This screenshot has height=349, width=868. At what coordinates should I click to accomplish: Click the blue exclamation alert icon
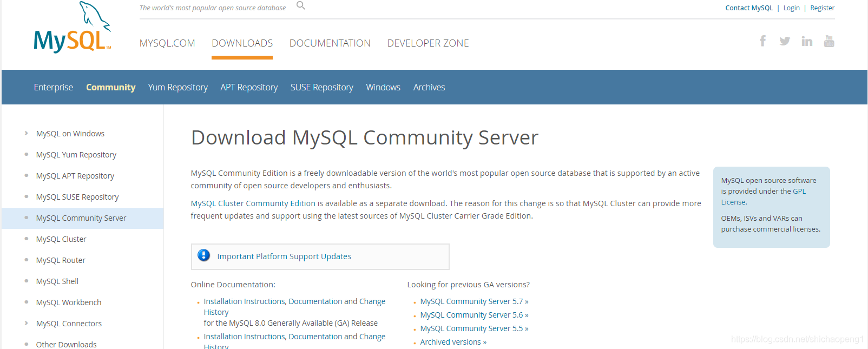coord(204,255)
